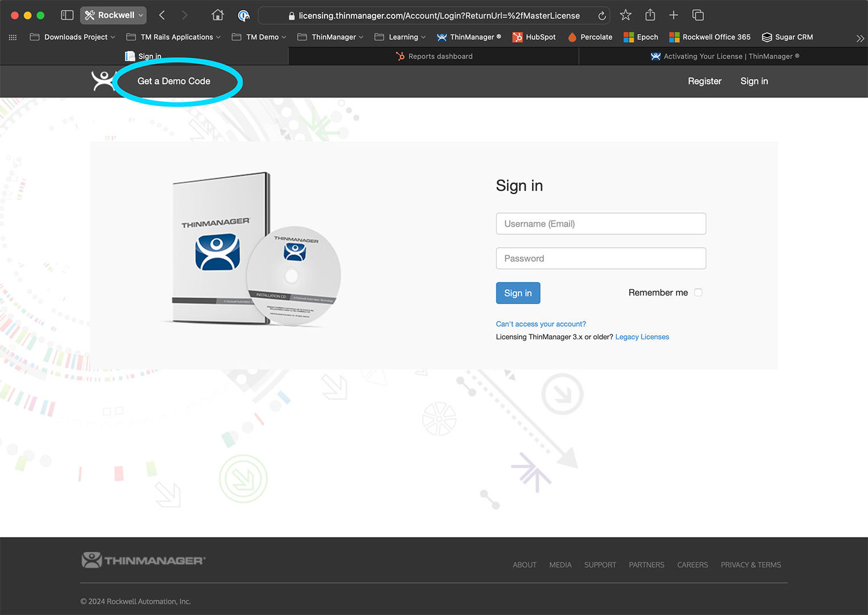Show more bookmarks with double chevron

[x=860, y=39]
